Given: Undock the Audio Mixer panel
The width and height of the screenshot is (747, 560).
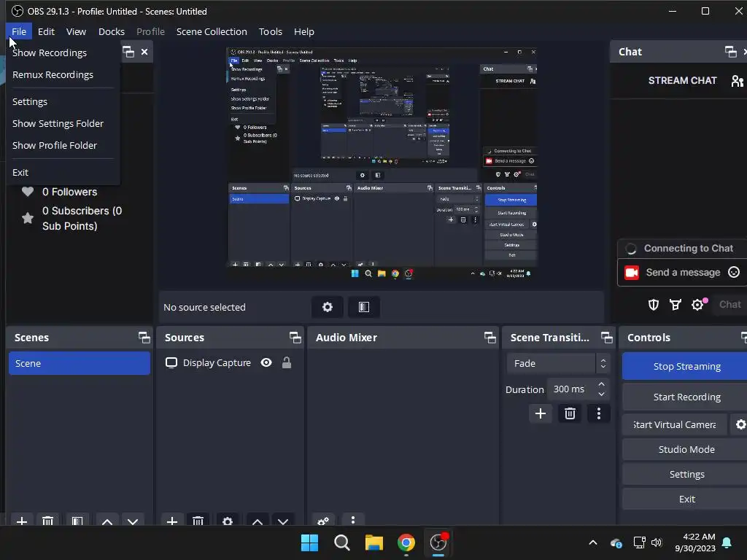Looking at the screenshot, I should pos(489,338).
